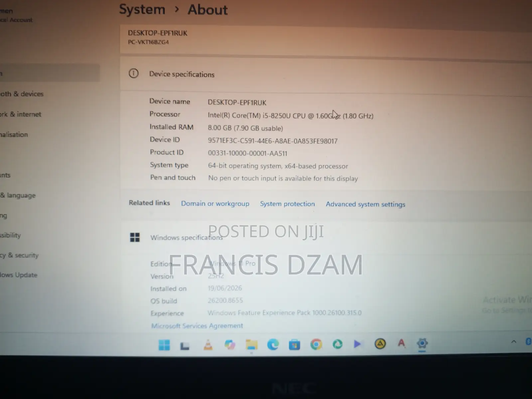This screenshot has height=399, width=532.
Task: Click the Version 25H2 value
Action: click(x=216, y=276)
